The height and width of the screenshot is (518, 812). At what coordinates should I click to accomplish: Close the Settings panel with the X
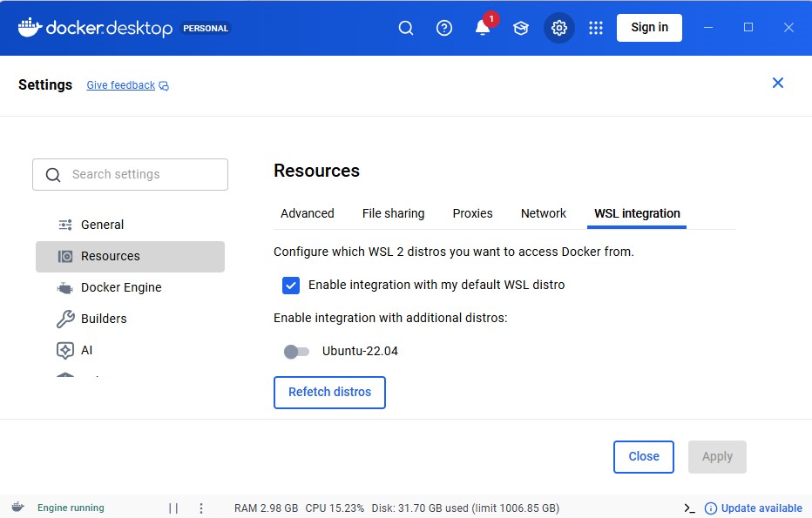click(778, 83)
